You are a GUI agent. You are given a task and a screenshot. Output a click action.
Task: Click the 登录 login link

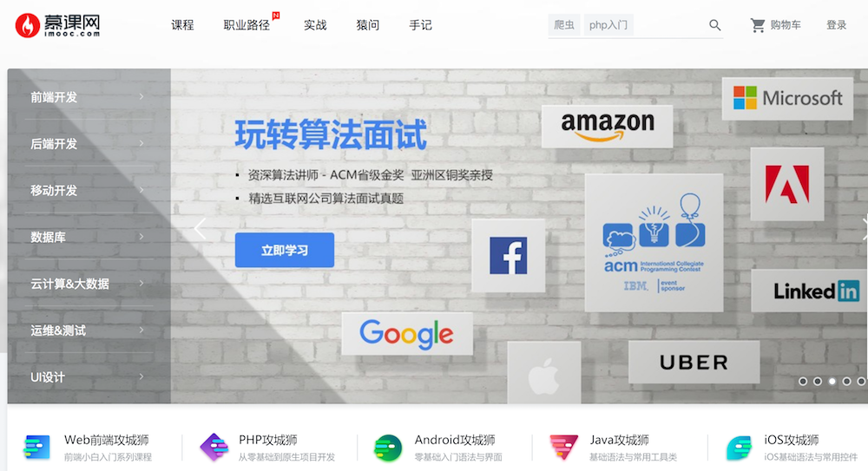[836, 25]
